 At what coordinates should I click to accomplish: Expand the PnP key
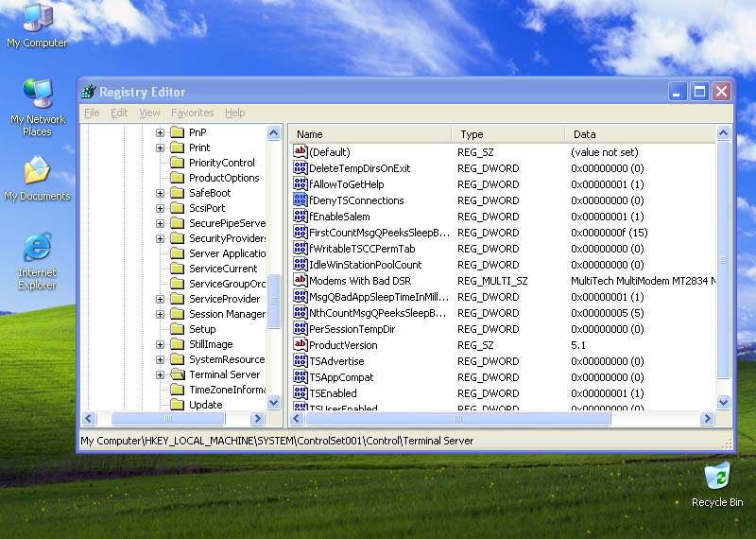(x=160, y=132)
